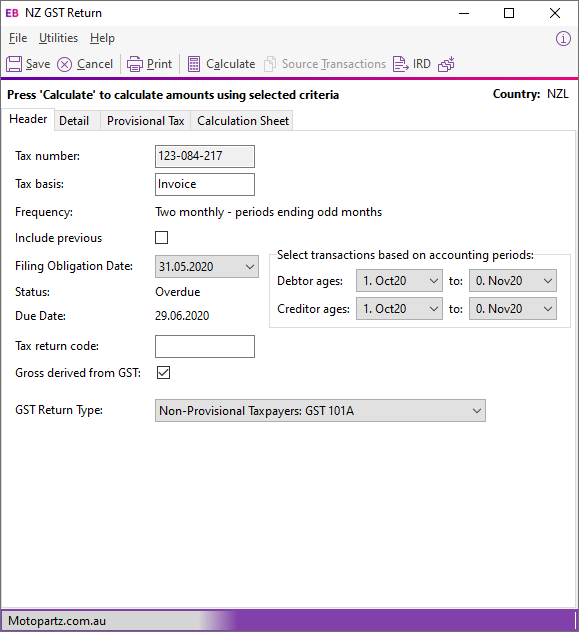Click the Calculate calculator icon
The height and width of the screenshot is (632, 579).
[194, 64]
